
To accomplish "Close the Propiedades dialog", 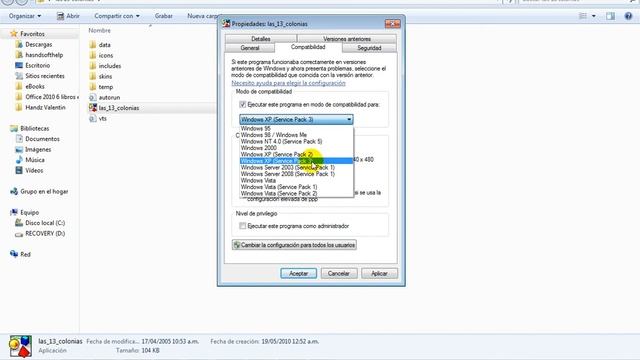I will click(392, 24).
